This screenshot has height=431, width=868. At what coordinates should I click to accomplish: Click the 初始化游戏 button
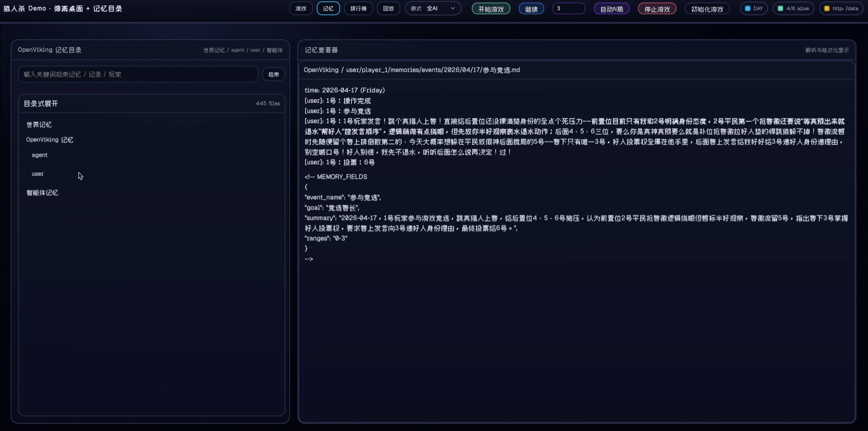pyautogui.click(x=707, y=9)
